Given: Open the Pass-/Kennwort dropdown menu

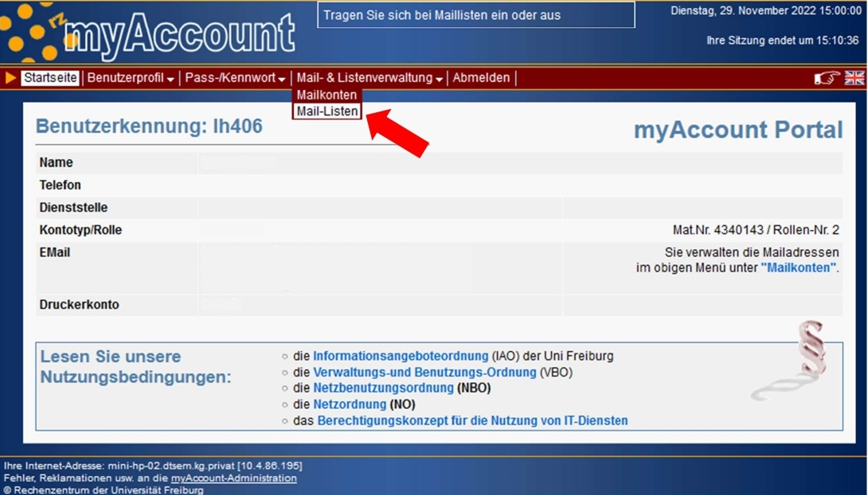Looking at the screenshot, I should tap(235, 78).
